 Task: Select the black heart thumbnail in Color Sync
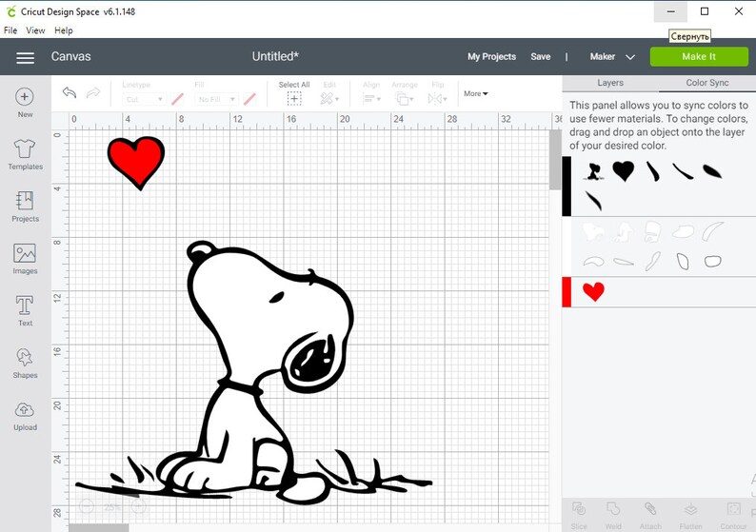[x=623, y=171]
